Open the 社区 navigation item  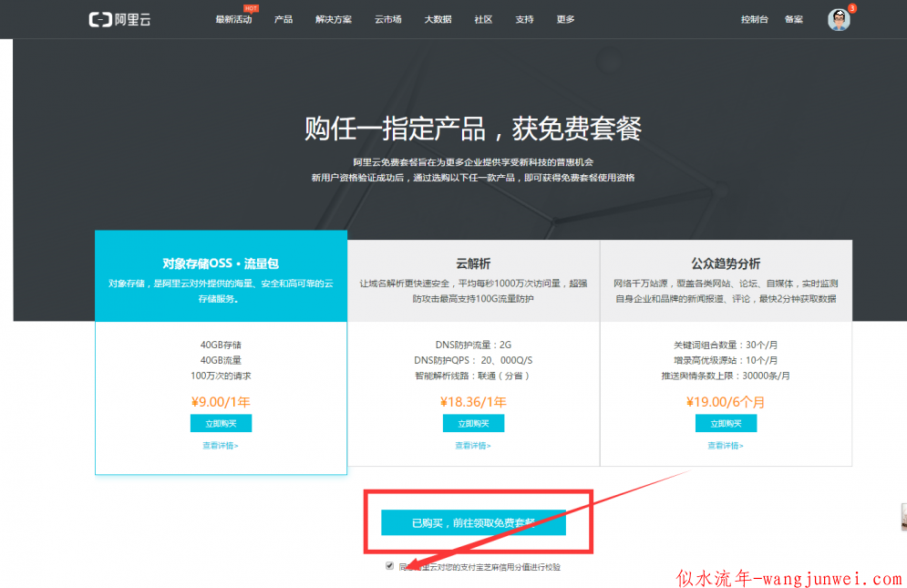coord(483,20)
